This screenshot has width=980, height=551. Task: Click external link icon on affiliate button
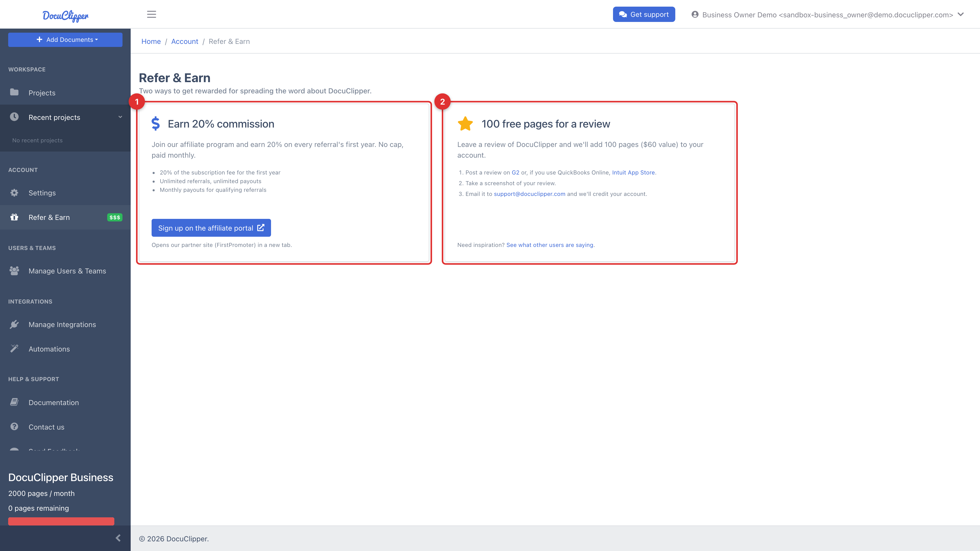coord(261,228)
